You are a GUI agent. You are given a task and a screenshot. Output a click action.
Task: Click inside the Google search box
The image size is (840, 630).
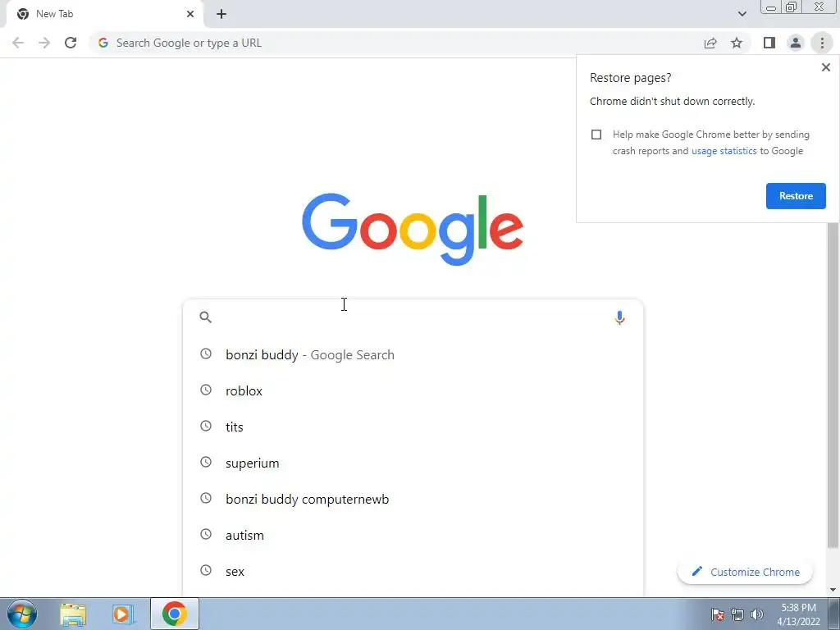coord(413,317)
